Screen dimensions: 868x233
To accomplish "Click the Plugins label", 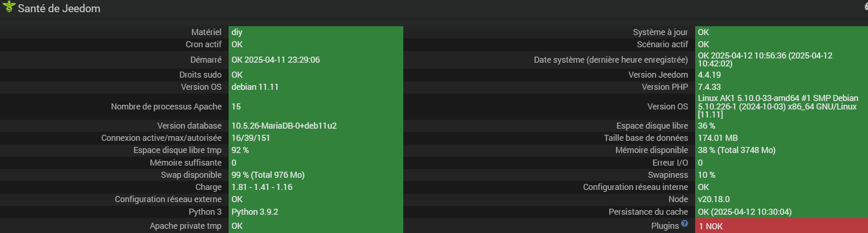I will click(665, 226).
